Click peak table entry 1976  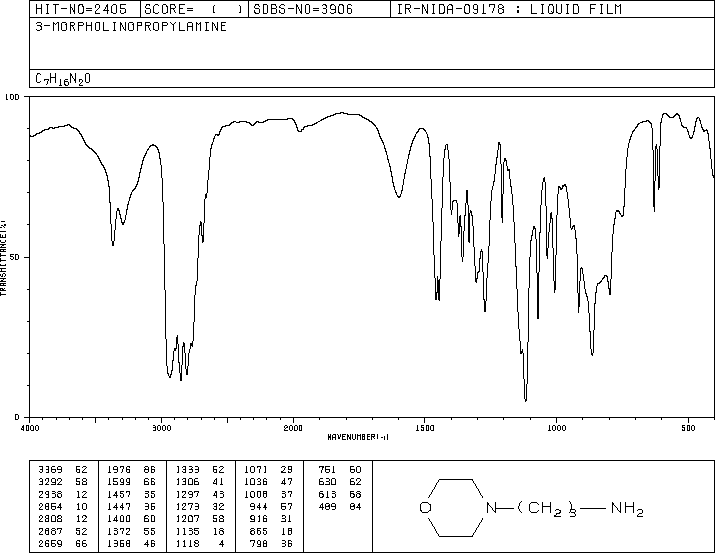click(119, 469)
